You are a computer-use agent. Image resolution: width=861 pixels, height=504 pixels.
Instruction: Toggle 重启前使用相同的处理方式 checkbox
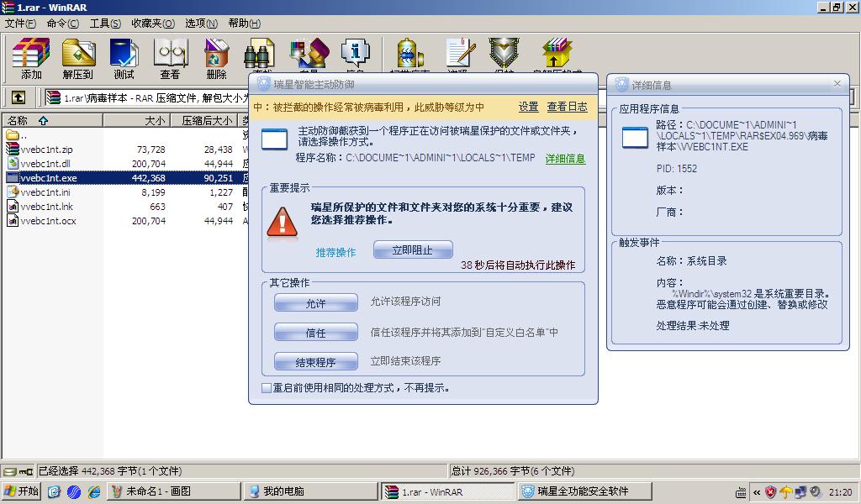(x=267, y=388)
